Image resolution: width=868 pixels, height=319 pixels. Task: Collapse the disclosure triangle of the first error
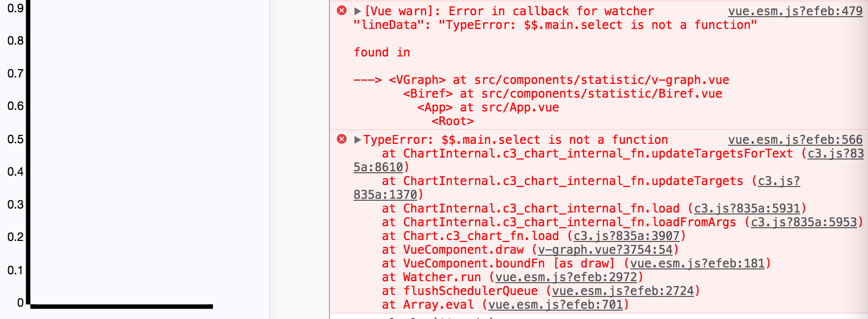357,11
